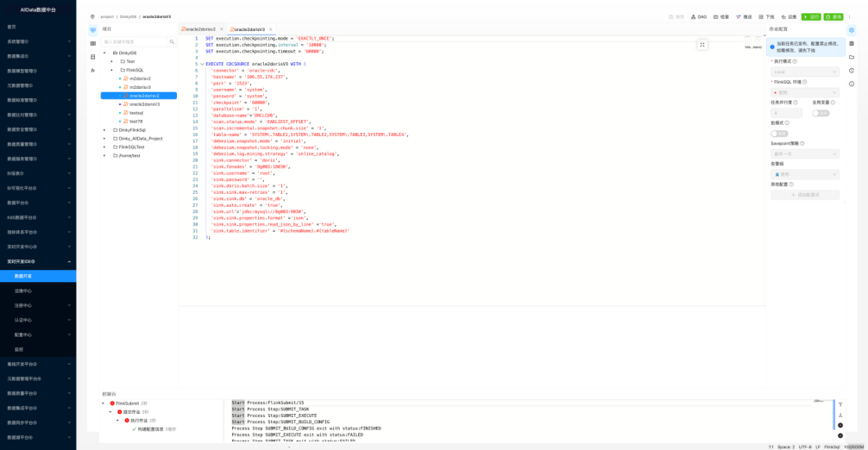Open the history clock icon on right strip
The image size is (868, 450).
[852, 70]
